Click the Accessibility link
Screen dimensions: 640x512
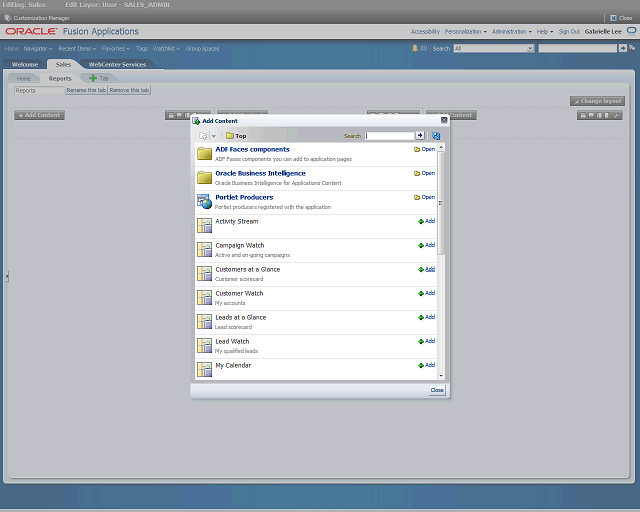click(425, 31)
